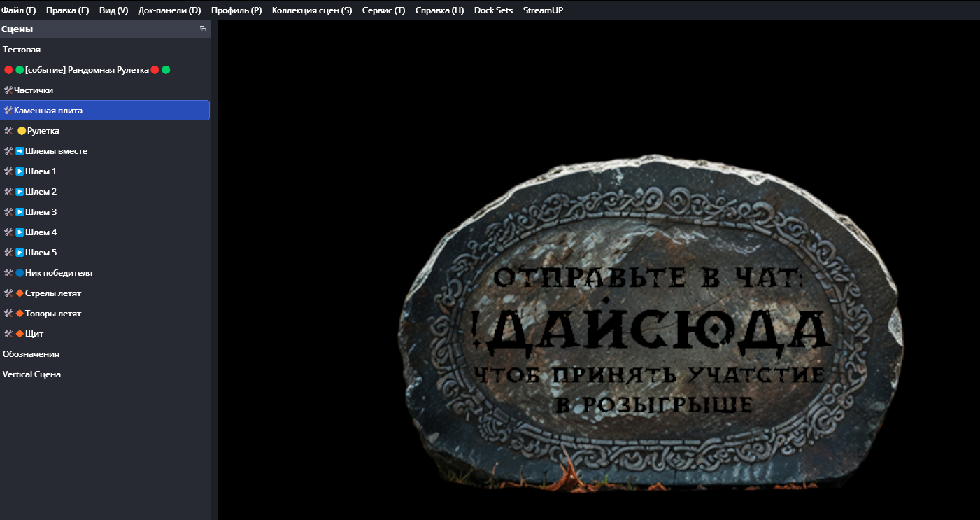Open the StreamUP menu
This screenshot has width=980, height=520.
pos(543,10)
